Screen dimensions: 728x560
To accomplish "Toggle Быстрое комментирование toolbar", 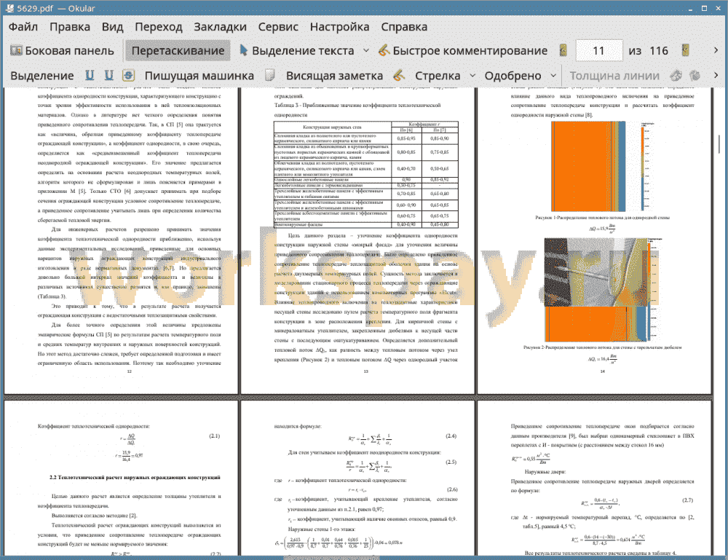I will coord(463,51).
